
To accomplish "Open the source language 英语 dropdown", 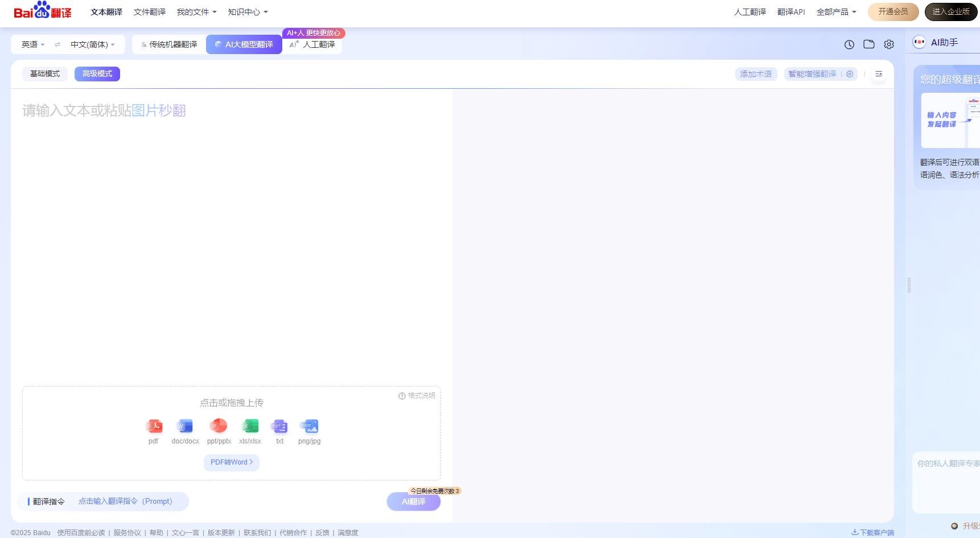I will click(33, 44).
